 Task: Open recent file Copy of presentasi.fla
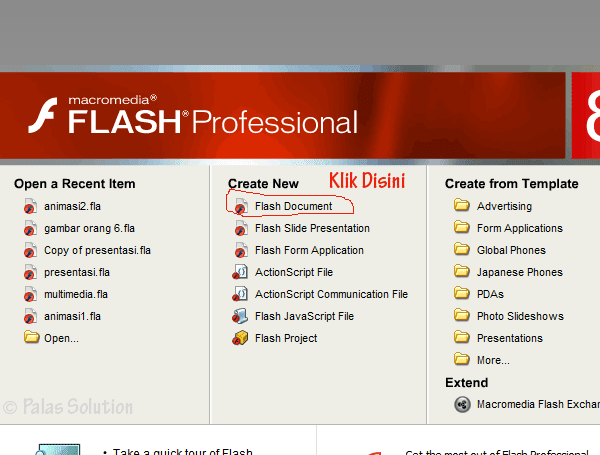tap(97, 251)
